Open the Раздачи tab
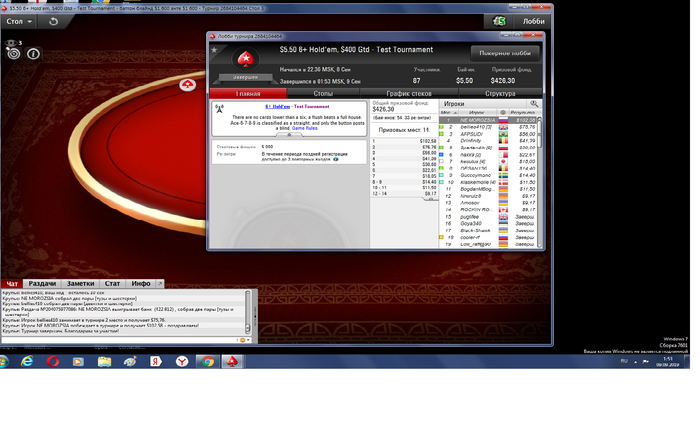700x438 pixels. tap(42, 284)
